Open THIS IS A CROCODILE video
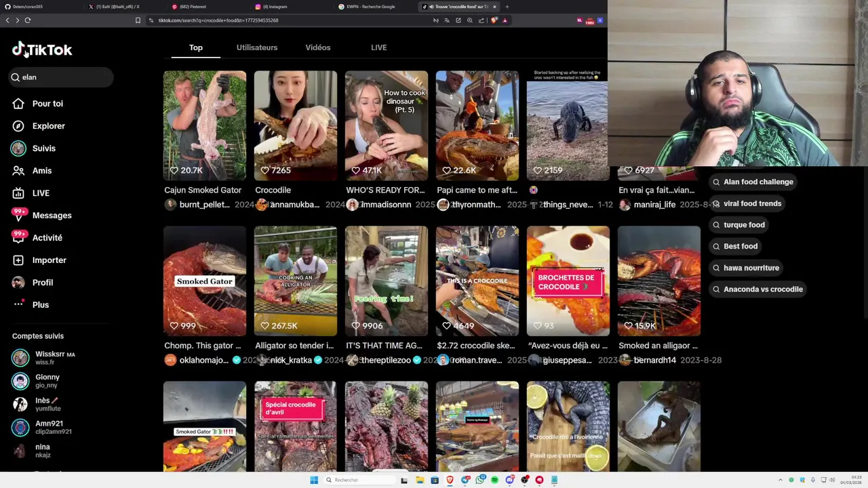 coord(477,281)
